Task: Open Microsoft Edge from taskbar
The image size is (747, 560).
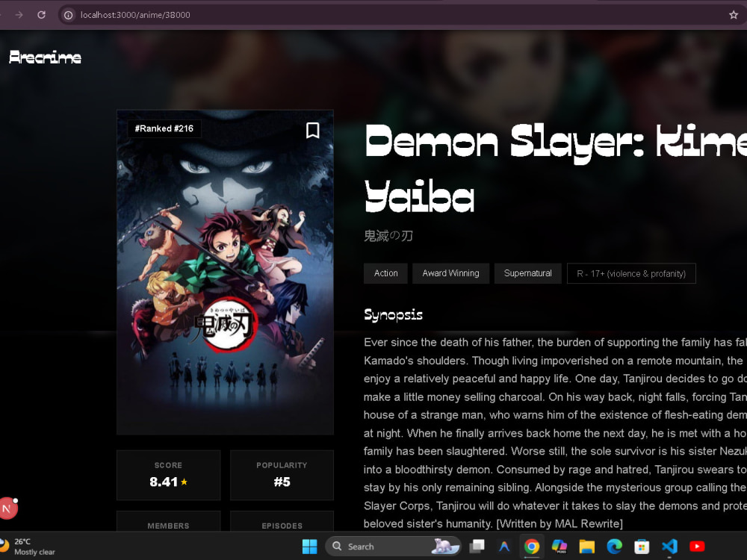Action: tap(615, 547)
